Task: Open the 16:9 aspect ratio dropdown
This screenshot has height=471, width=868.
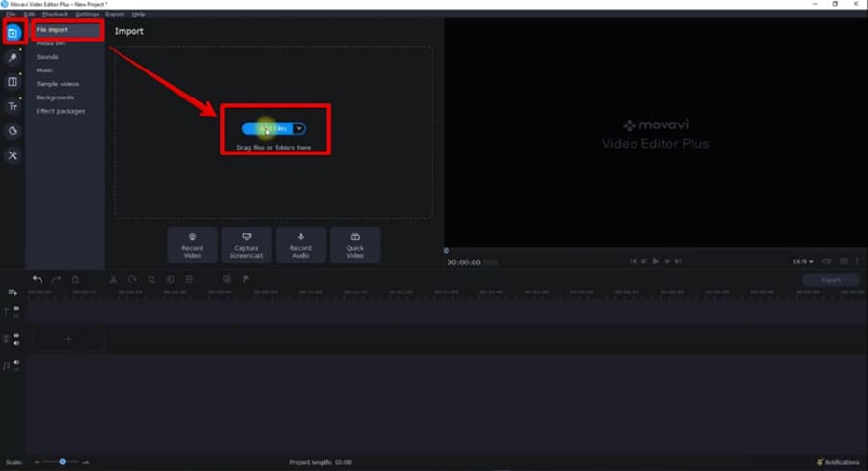Action: 802,262
